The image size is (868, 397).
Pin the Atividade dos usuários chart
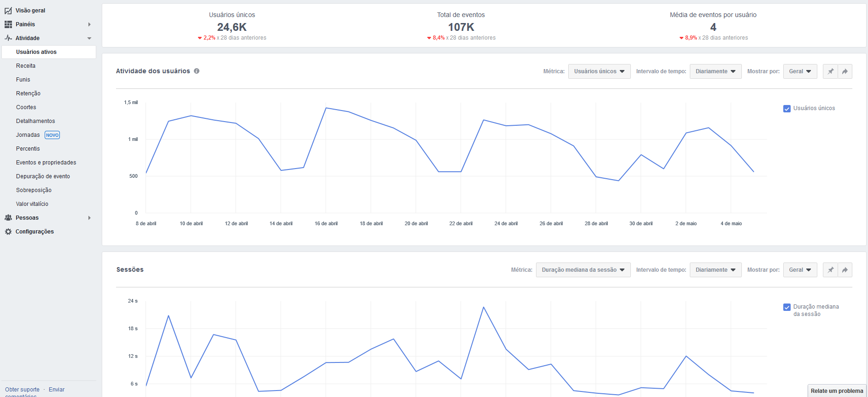click(830, 71)
